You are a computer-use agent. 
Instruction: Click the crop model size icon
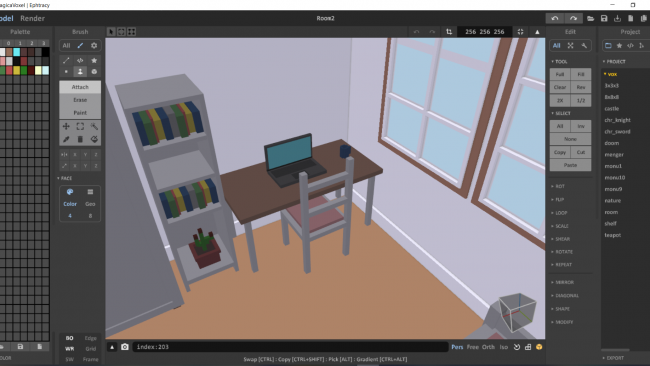click(449, 32)
